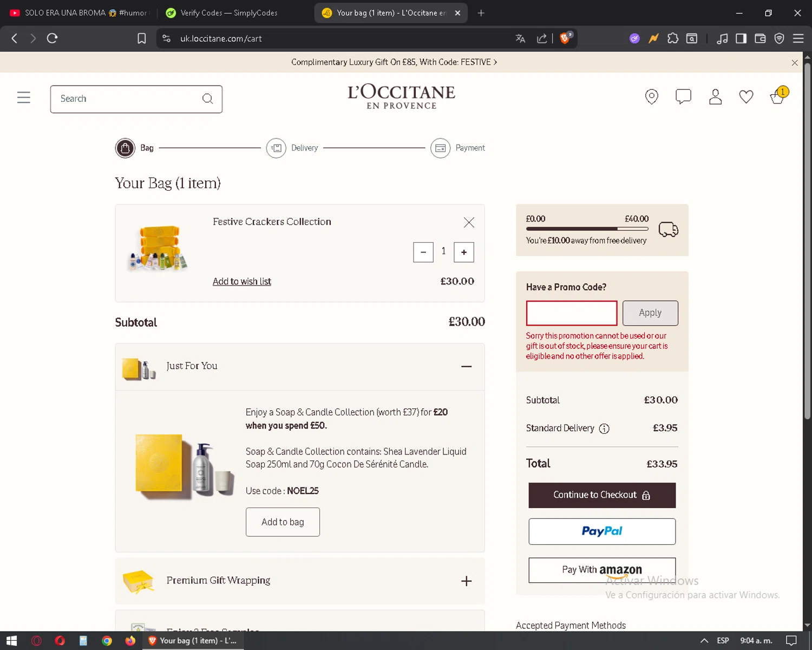Click the L'Occitane en Provence logo
Image resolution: width=812 pixels, height=650 pixels.
click(401, 96)
